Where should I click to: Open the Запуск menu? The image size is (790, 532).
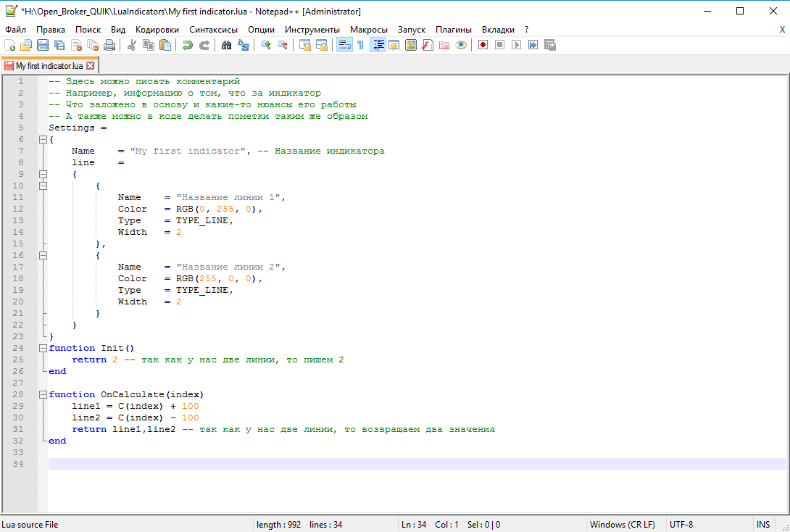tap(411, 30)
